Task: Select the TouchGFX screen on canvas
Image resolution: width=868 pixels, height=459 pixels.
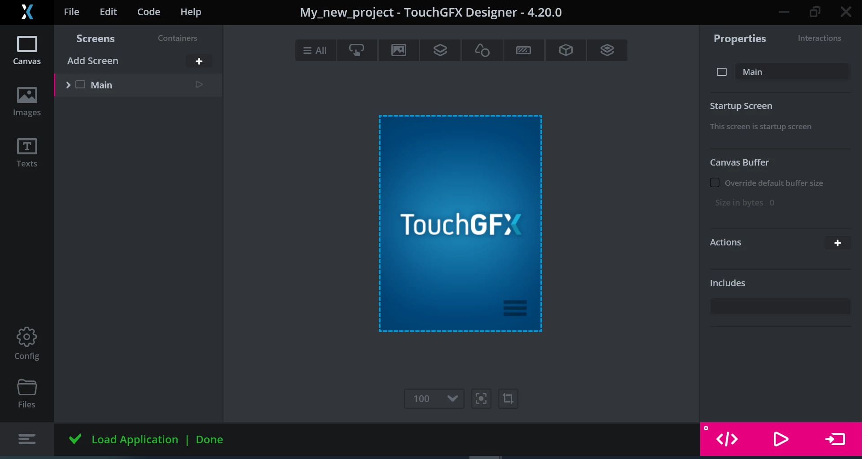Action: [460, 223]
